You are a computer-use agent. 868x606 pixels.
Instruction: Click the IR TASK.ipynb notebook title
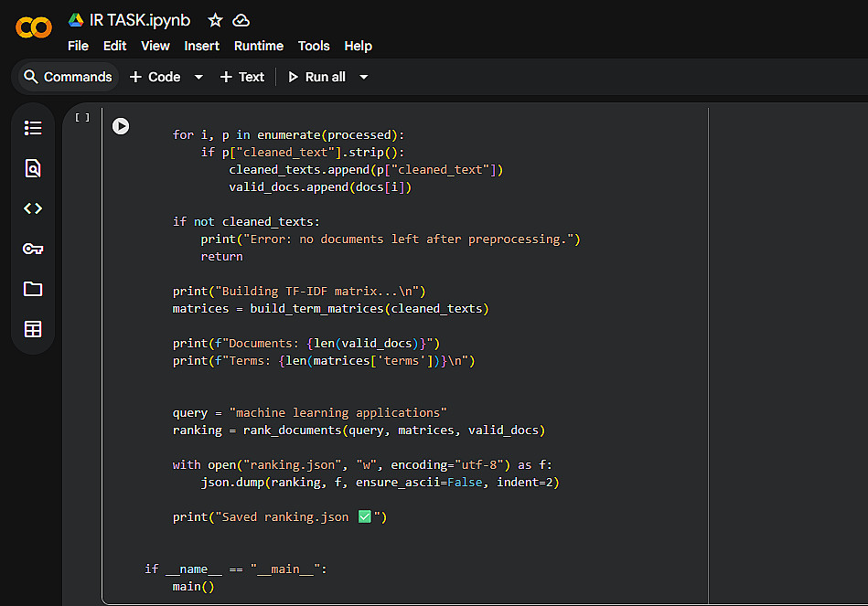coord(140,20)
